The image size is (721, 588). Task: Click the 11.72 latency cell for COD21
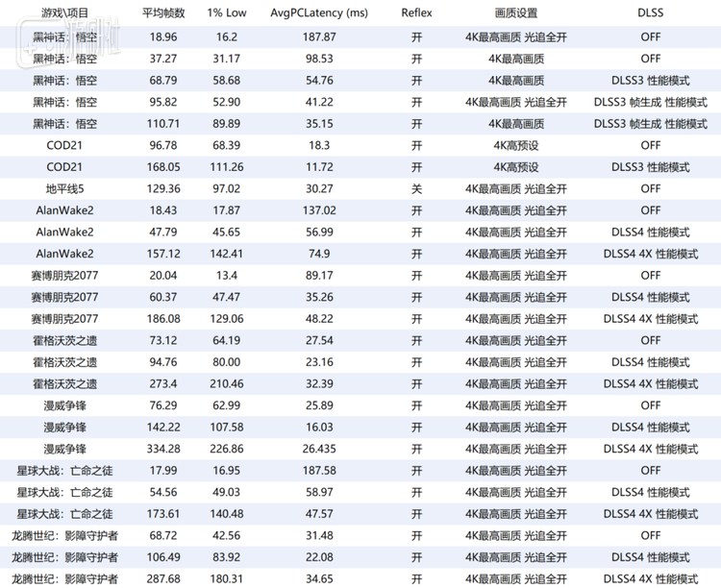pos(318,166)
